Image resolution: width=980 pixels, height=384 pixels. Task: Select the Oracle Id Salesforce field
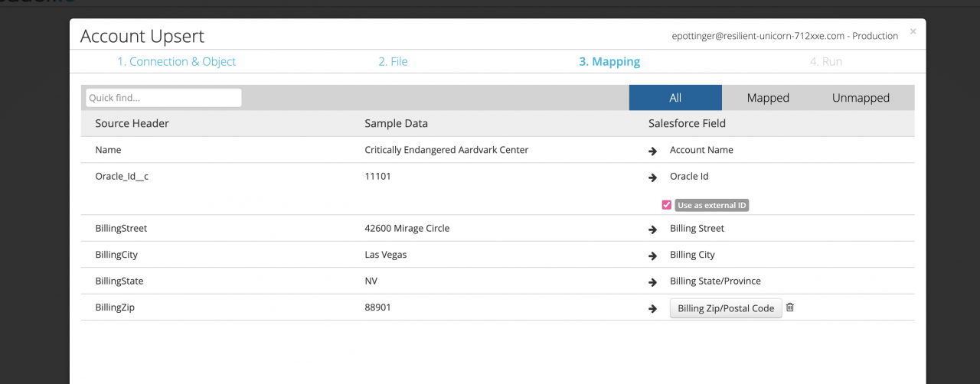(689, 176)
